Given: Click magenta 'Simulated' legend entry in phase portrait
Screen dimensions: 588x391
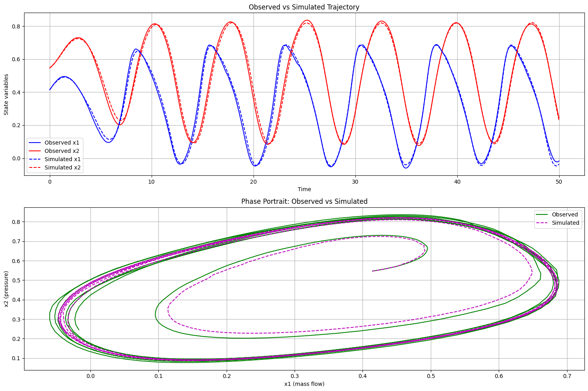Looking at the screenshot, I should tap(565, 223).
